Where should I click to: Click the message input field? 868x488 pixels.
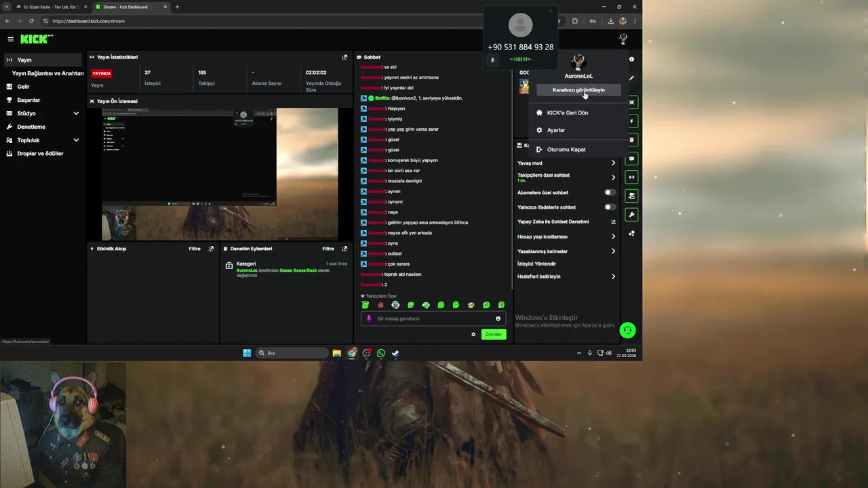point(433,319)
